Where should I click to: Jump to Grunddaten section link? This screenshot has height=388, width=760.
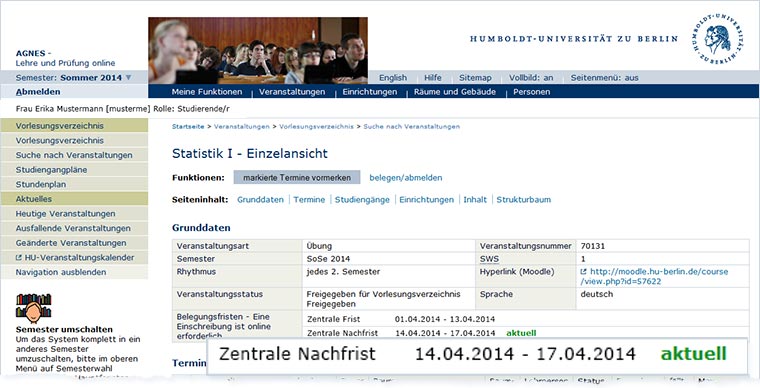(x=260, y=200)
